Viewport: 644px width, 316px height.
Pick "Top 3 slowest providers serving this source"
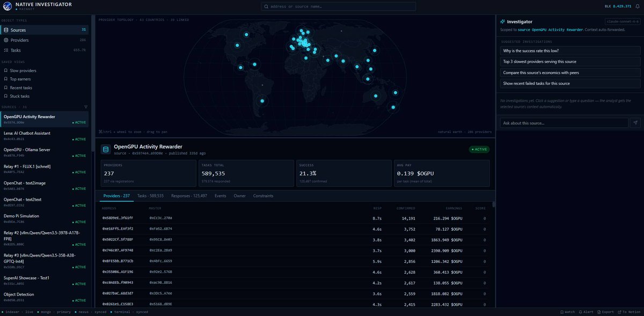click(570, 62)
